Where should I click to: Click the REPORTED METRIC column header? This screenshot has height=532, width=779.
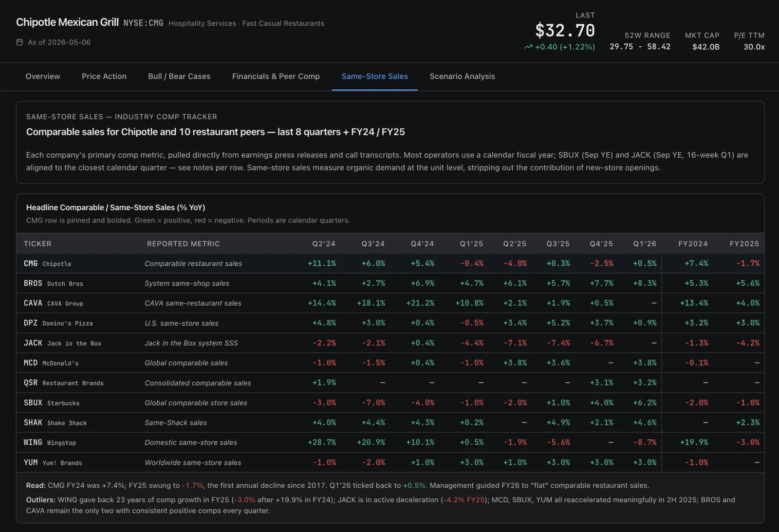coord(184,244)
